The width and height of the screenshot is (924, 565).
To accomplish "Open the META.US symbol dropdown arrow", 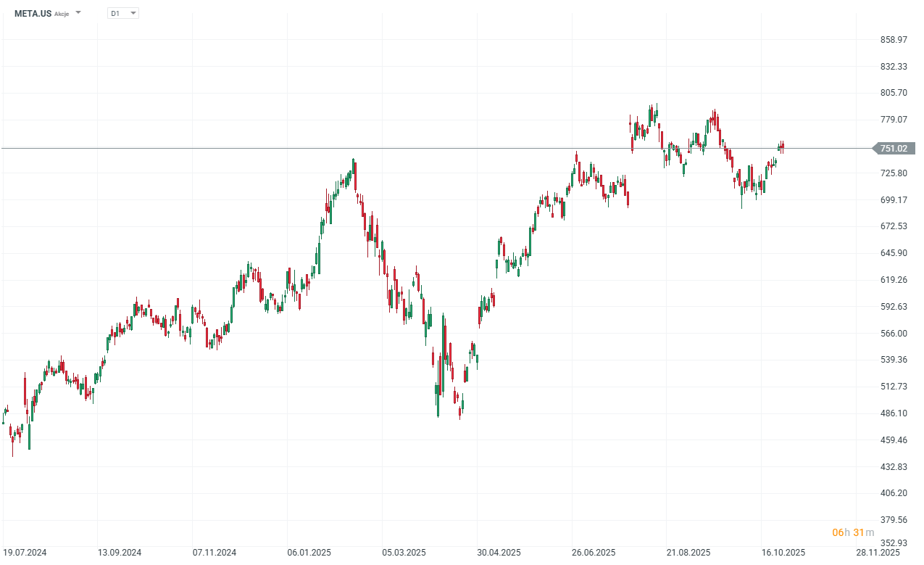I will point(78,13).
